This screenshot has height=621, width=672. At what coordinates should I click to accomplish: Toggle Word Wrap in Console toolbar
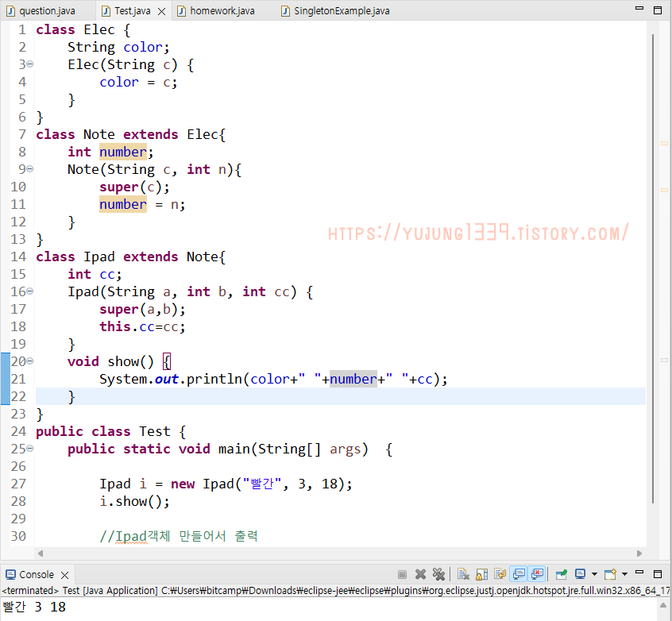(x=500, y=574)
